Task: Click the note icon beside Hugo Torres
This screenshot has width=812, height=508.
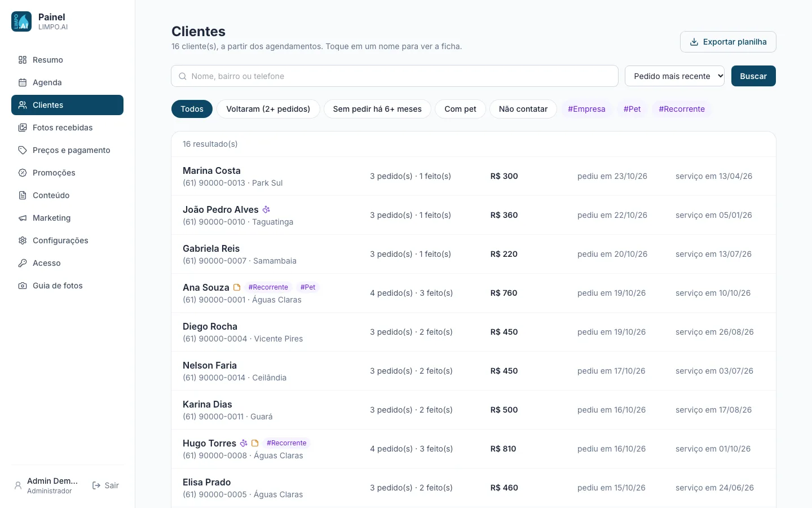Action: tap(255, 443)
